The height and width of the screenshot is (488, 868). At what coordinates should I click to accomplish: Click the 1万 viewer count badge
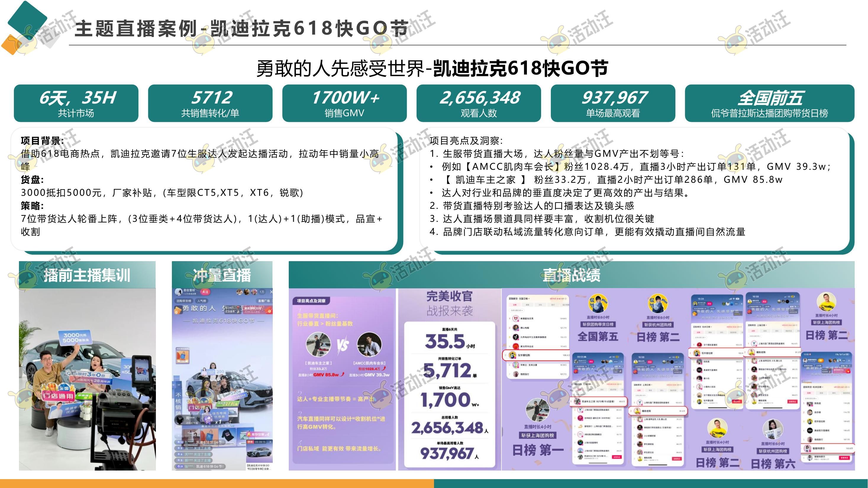[x=262, y=292]
